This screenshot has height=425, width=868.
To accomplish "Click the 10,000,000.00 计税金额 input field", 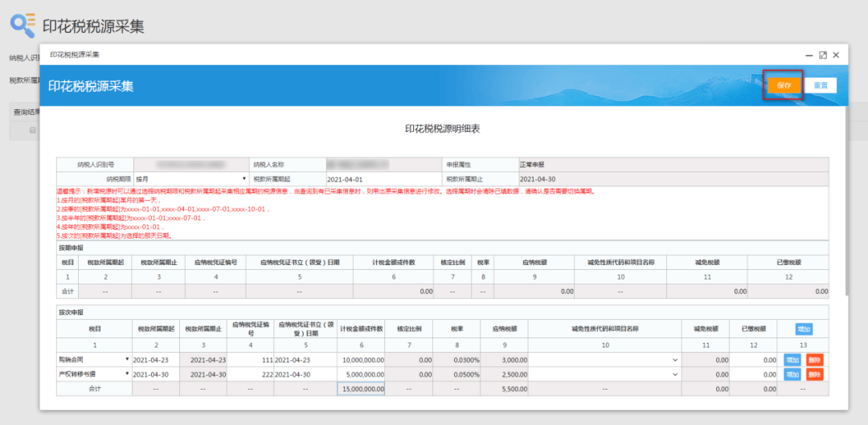I will click(x=361, y=360).
